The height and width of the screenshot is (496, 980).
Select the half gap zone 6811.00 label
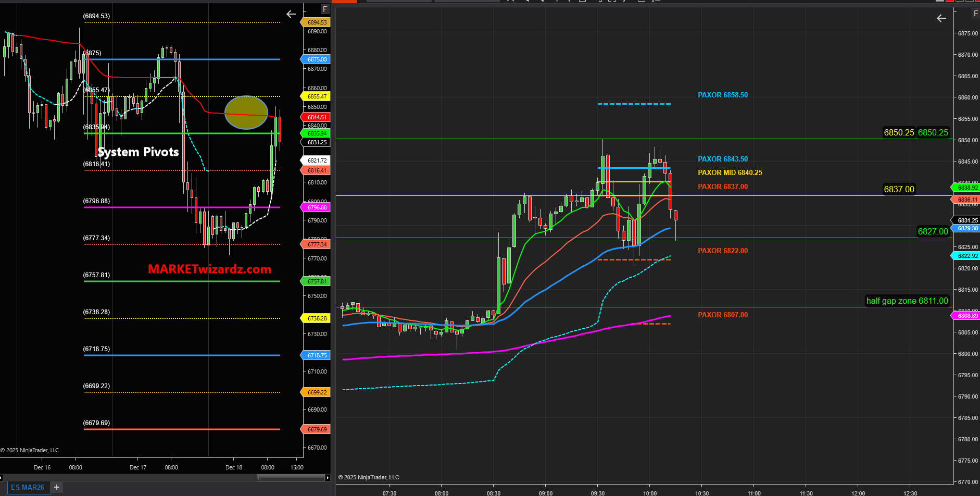[x=907, y=301]
